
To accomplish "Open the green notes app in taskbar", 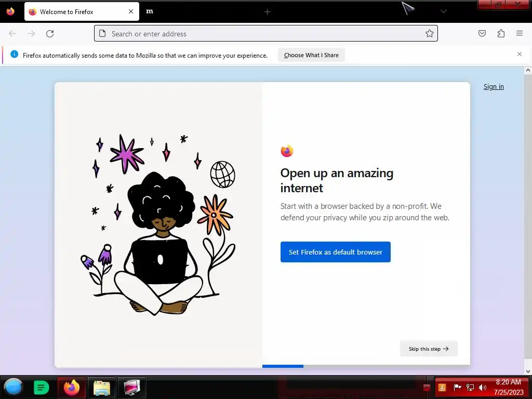I will click(x=42, y=388).
